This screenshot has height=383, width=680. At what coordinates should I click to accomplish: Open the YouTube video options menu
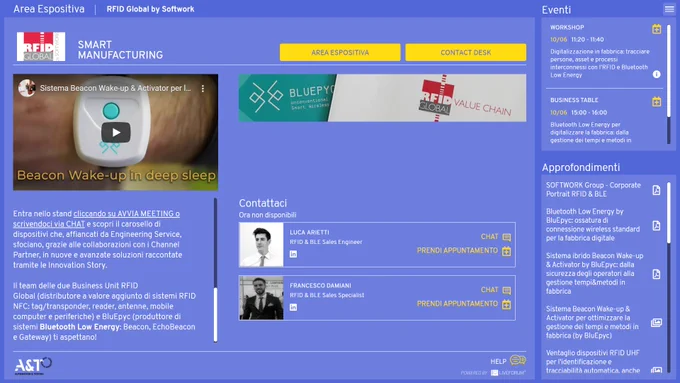pos(203,88)
